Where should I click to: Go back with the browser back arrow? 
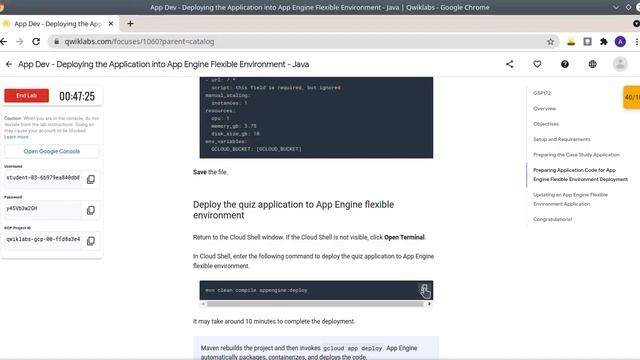pos(4,42)
